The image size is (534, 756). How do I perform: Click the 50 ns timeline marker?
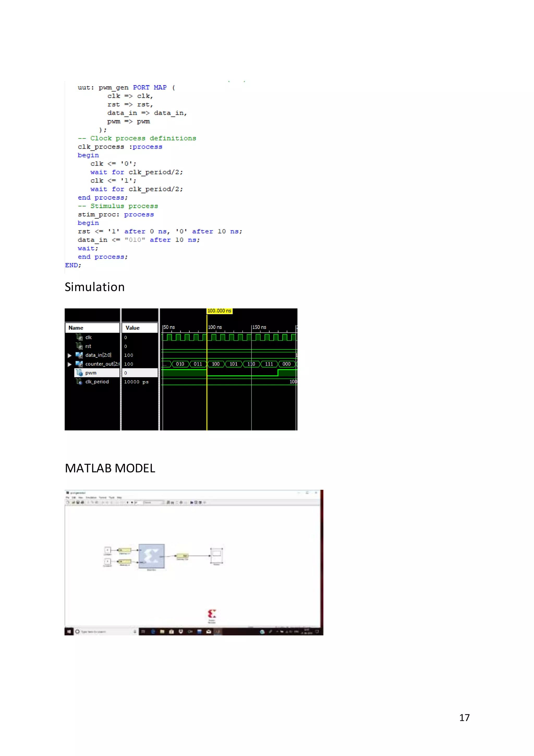click(169, 327)
